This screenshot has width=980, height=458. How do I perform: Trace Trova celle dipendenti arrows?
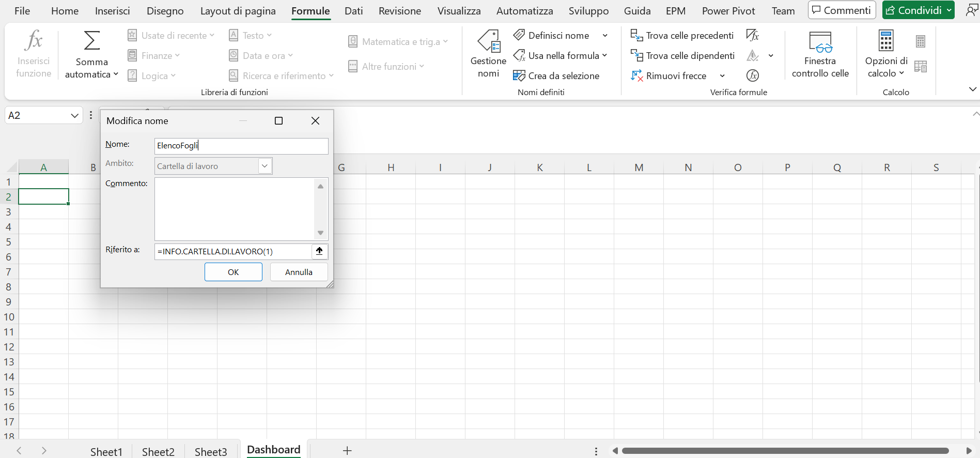click(682, 55)
